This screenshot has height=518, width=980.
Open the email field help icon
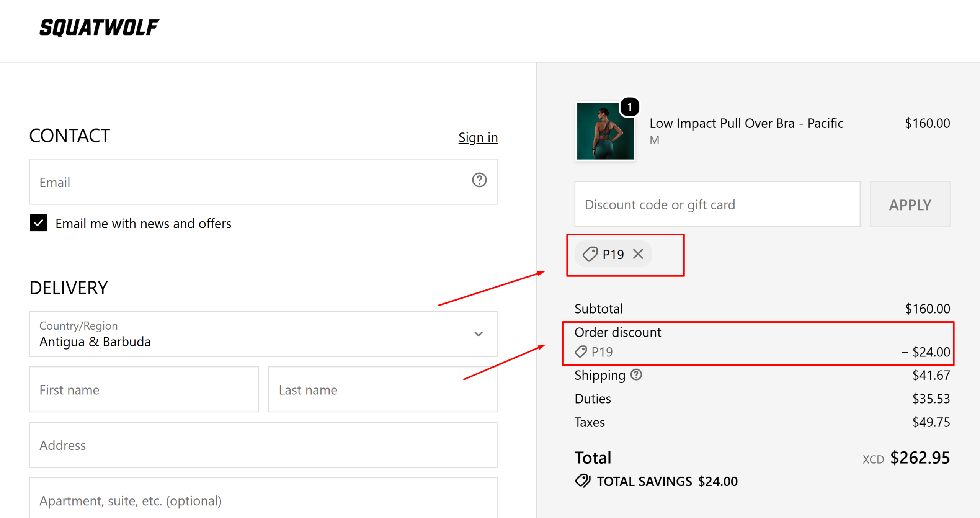point(479,180)
